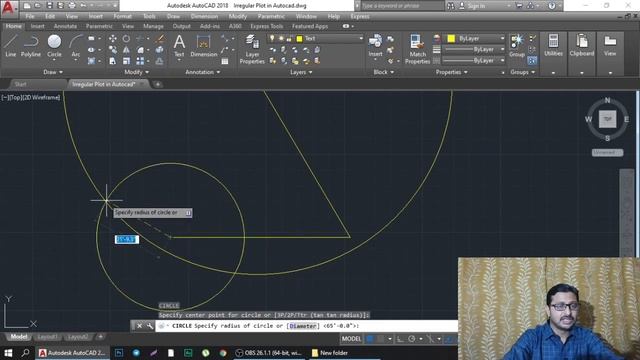Click the command line close X button
Image resolution: width=640 pixels, height=360 pixels.
point(139,326)
